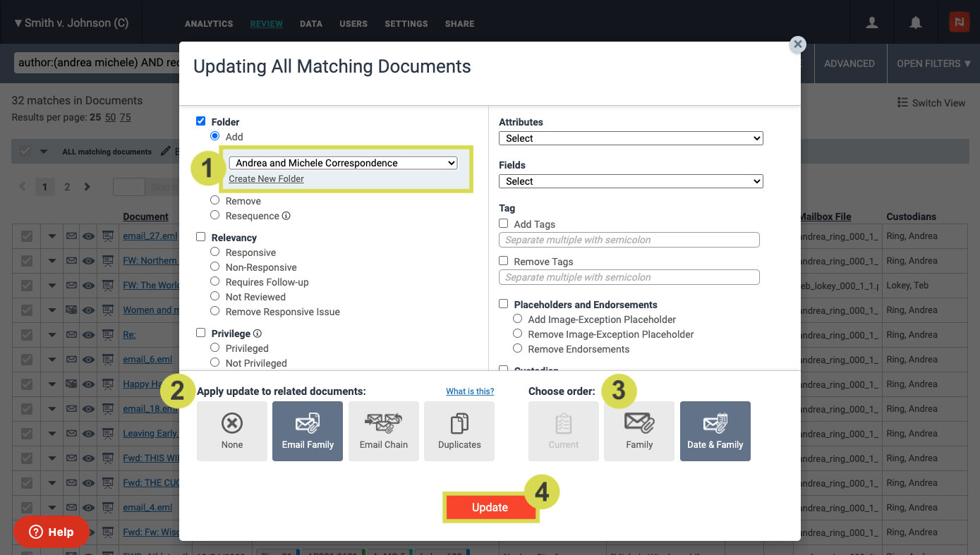Open the Attributes Select dropdown
The width and height of the screenshot is (980, 555).
pyautogui.click(x=631, y=138)
